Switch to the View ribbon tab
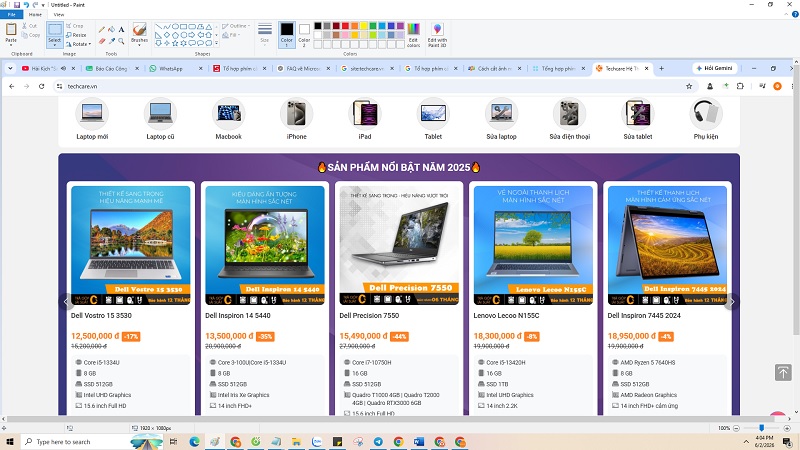800x450 pixels. click(59, 14)
